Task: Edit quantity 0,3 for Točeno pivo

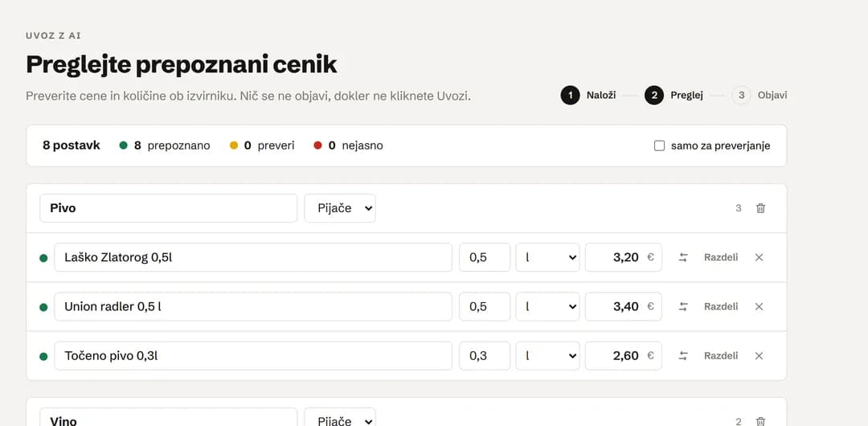Action: [x=485, y=355]
